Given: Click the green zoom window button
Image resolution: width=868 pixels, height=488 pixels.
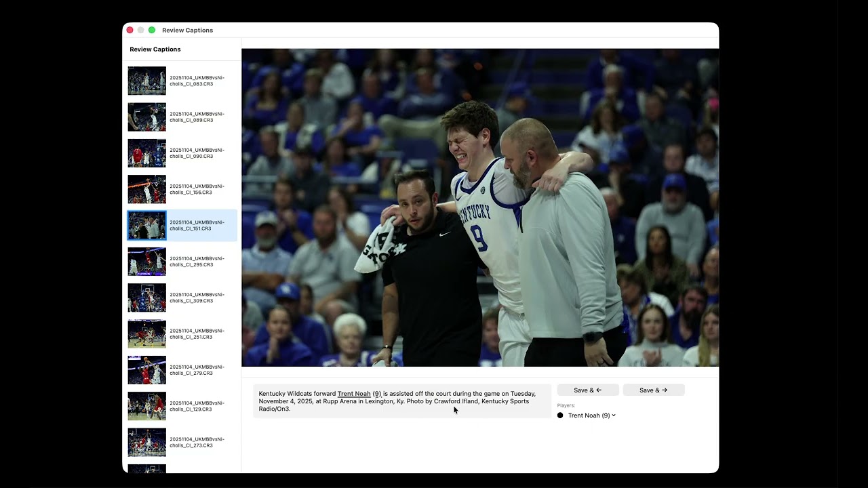Looking at the screenshot, I should pyautogui.click(x=152, y=30).
